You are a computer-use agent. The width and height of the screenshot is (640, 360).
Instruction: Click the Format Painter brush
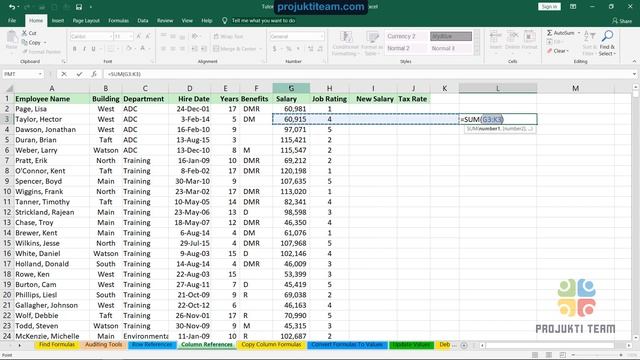(x=25, y=52)
